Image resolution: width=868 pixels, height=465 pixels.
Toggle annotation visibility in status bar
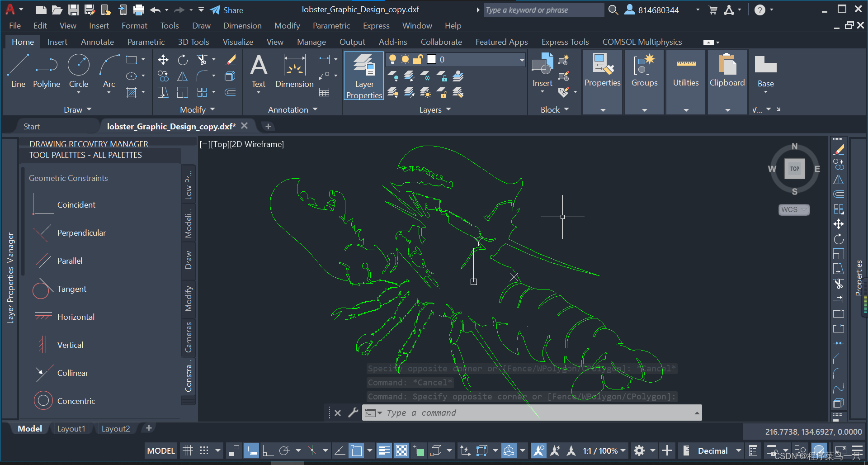pos(538,451)
